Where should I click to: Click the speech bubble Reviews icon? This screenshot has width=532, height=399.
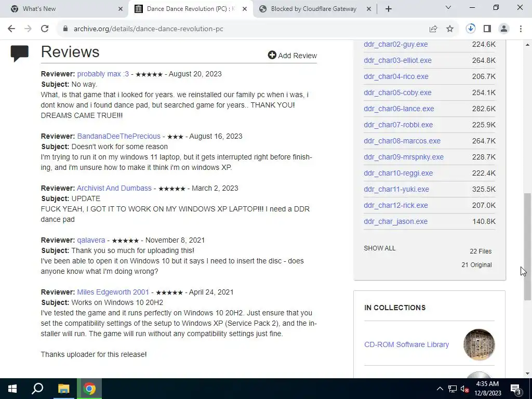[x=19, y=54]
